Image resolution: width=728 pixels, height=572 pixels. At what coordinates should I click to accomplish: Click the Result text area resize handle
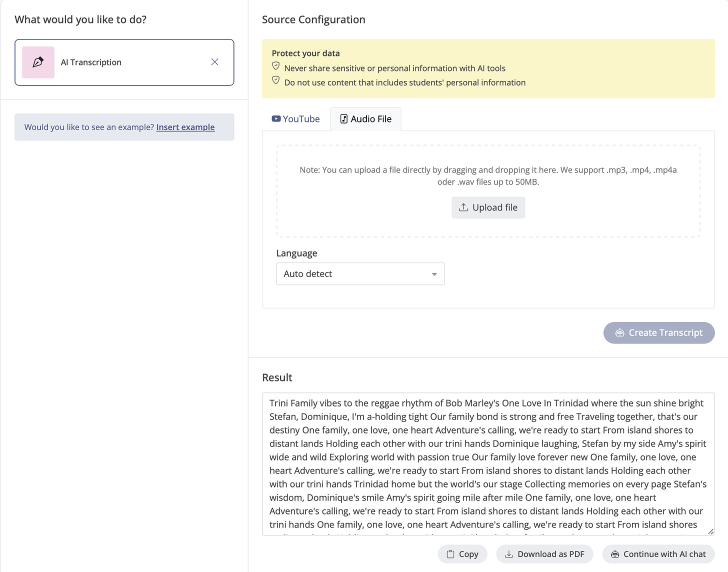711,532
